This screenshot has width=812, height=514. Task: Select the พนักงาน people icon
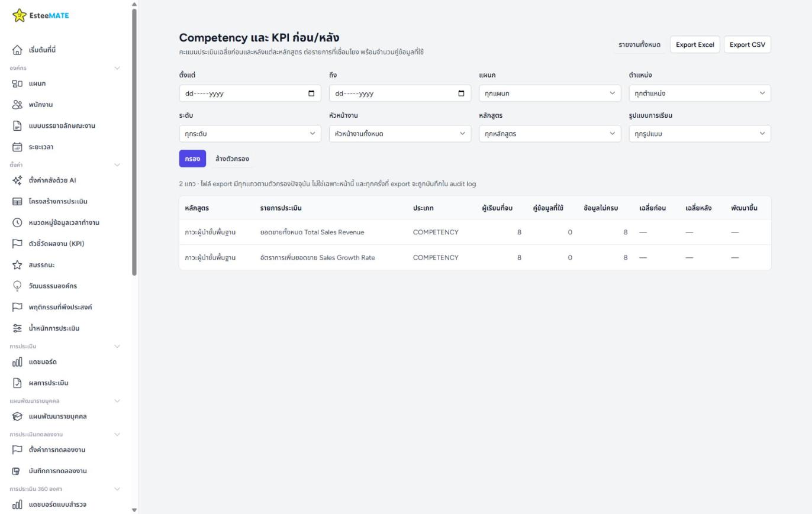coord(17,105)
